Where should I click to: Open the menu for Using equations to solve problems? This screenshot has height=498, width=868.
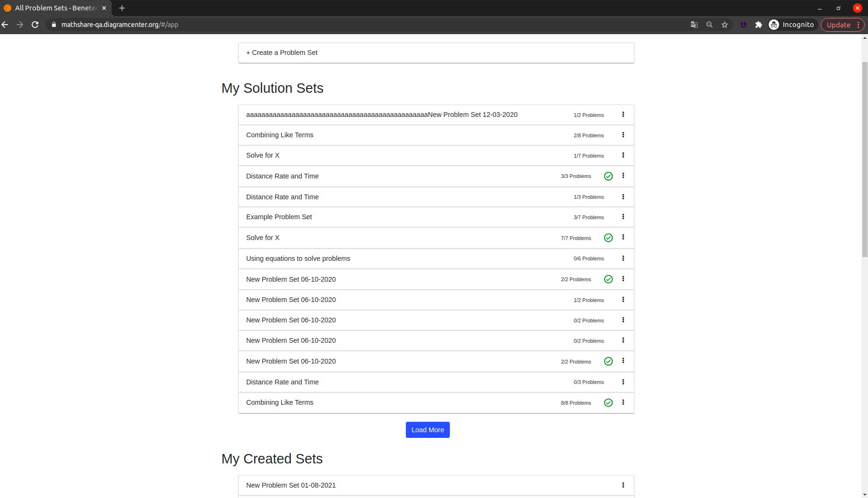(623, 258)
